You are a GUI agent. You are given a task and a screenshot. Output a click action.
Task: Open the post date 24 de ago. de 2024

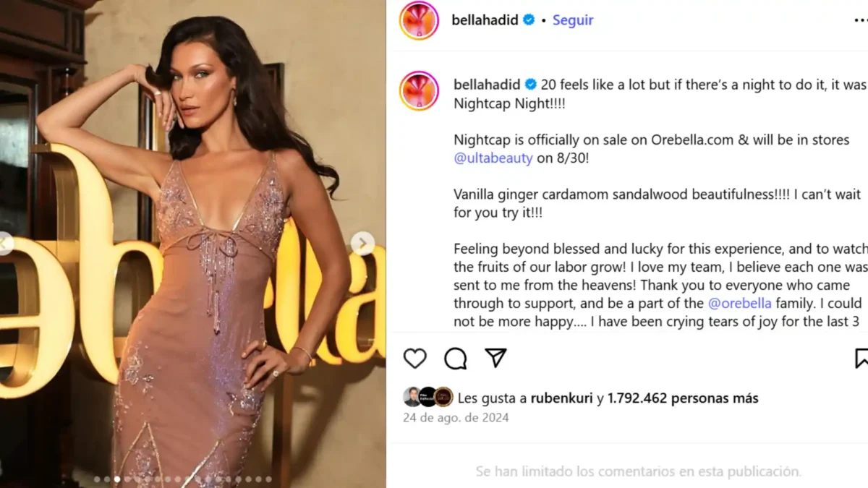pyautogui.click(x=456, y=418)
